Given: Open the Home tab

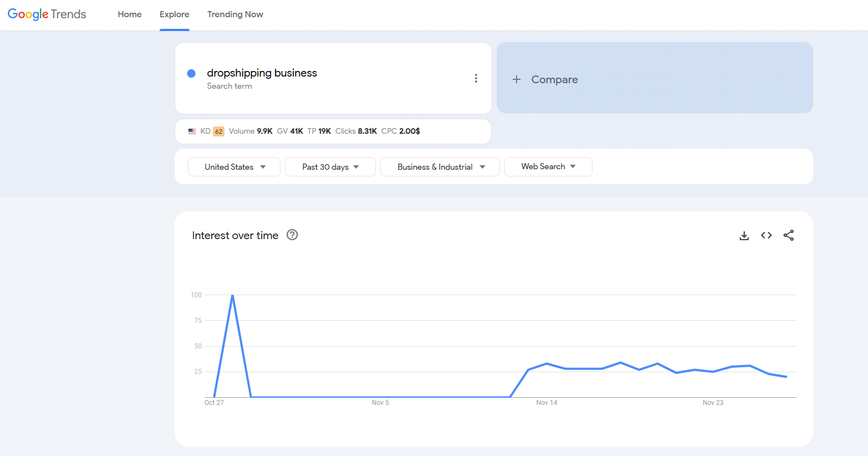Looking at the screenshot, I should click(130, 14).
